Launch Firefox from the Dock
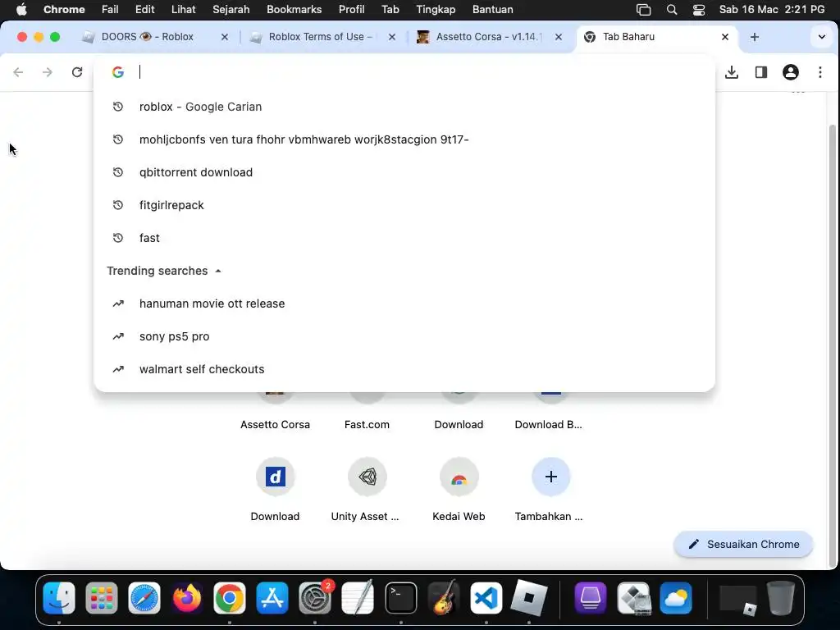Screen dimensions: 840x630 tap(187, 598)
